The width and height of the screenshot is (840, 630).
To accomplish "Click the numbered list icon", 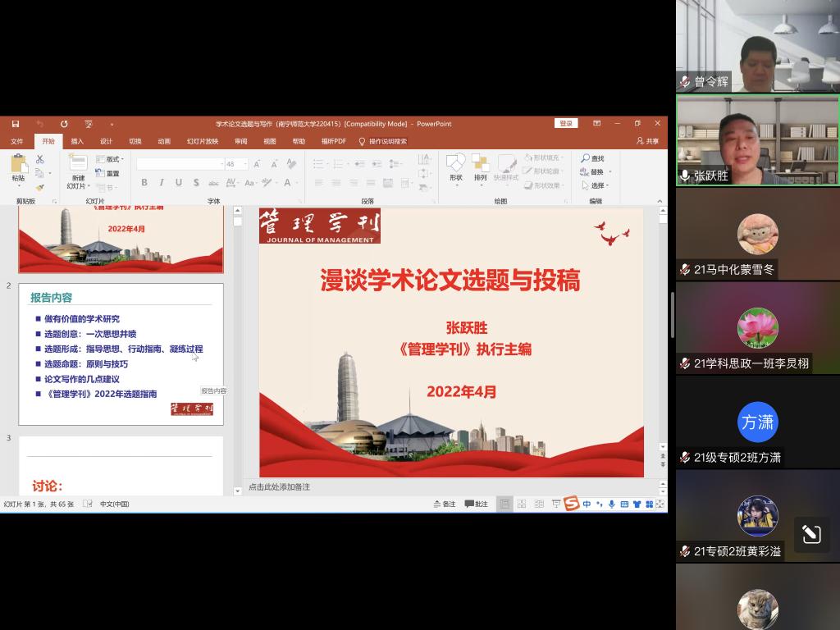I will pyautogui.click(x=340, y=164).
